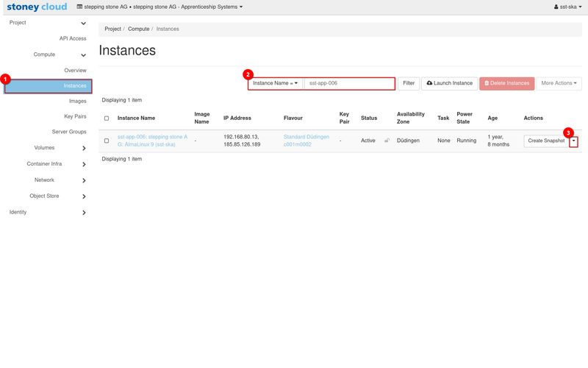Screen dimensions: 588x368
Task: Click the user icon for sst-ska
Action: tap(556, 7)
